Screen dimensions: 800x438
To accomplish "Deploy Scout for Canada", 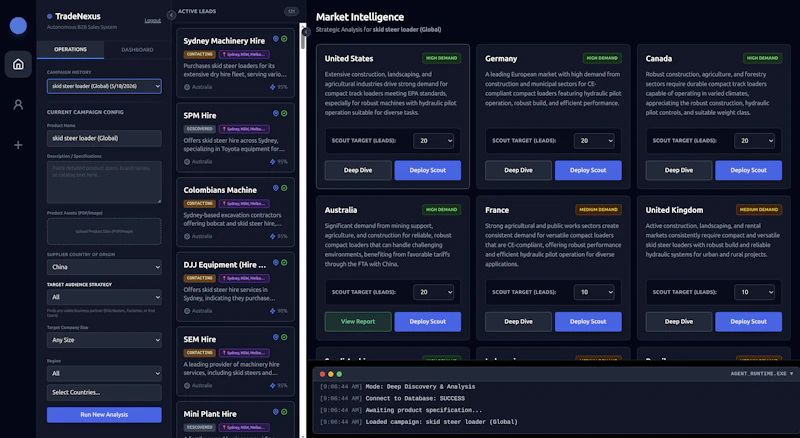I will (x=748, y=170).
